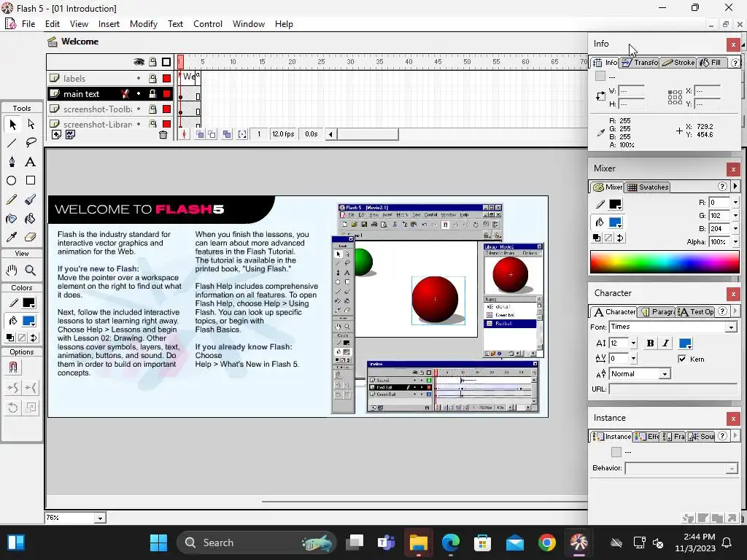Click Onion Skin Outlines icon

click(212, 134)
